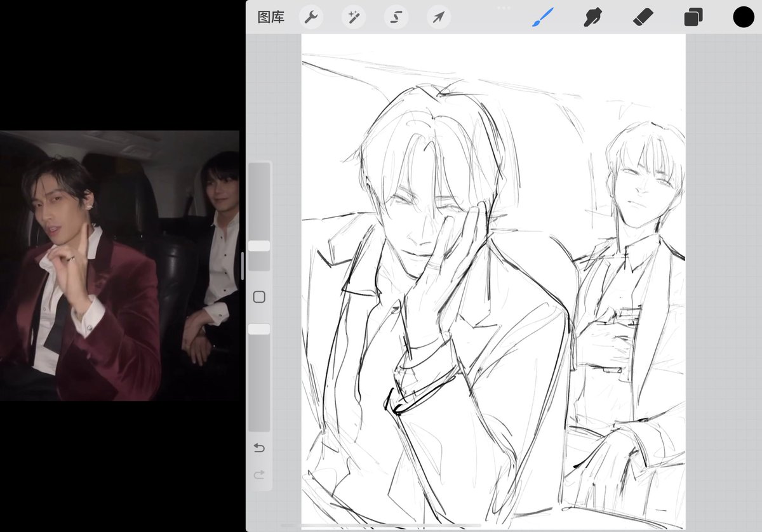The width and height of the screenshot is (762, 532).
Task: Click the sketch canvas drawing area
Action: pyautogui.click(x=493, y=281)
